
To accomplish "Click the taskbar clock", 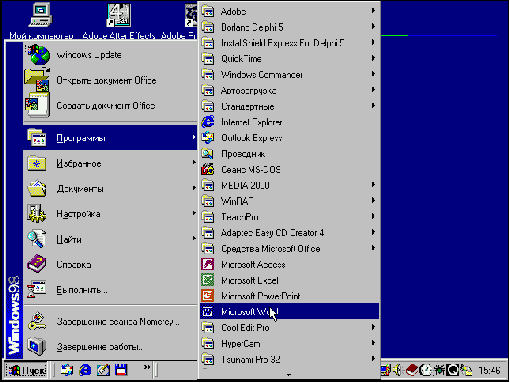I will (x=489, y=370).
